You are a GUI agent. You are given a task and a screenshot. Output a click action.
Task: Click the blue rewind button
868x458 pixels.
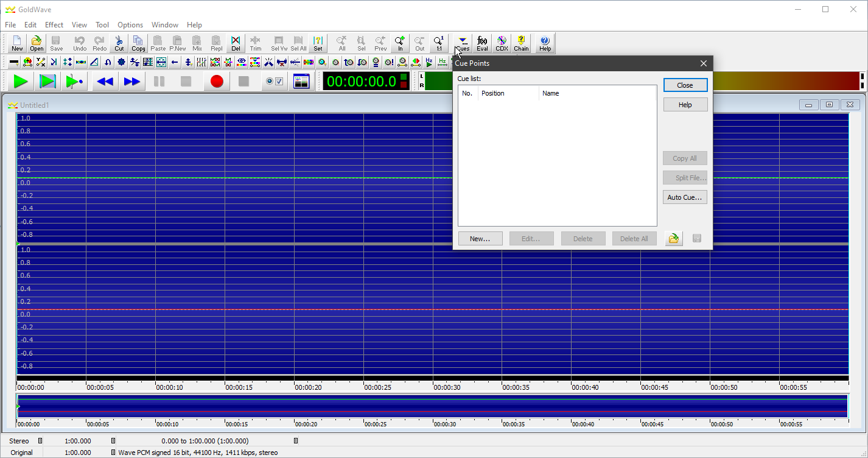tap(105, 81)
